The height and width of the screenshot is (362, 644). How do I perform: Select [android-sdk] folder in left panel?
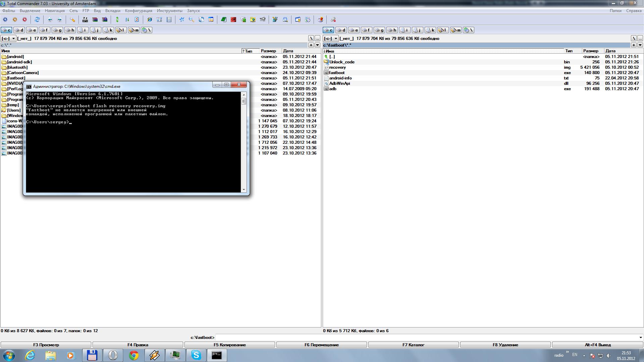click(160, 62)
